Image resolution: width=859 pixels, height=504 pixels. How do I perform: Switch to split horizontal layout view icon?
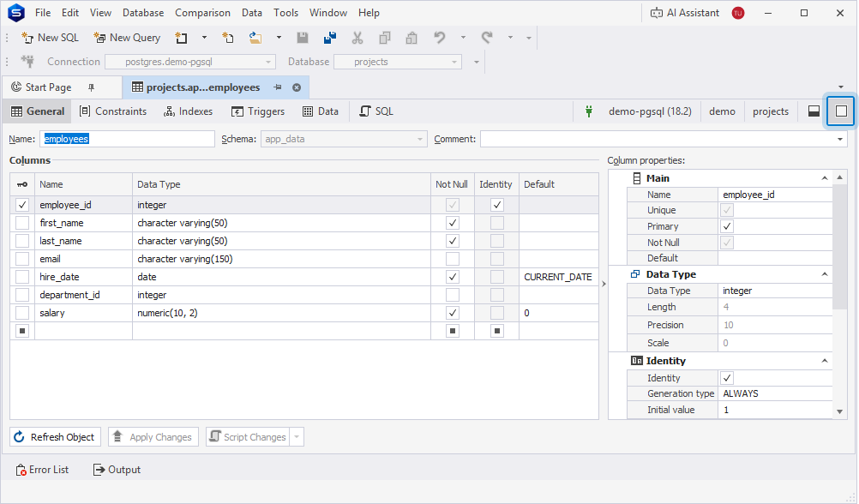tap(814, 111)
